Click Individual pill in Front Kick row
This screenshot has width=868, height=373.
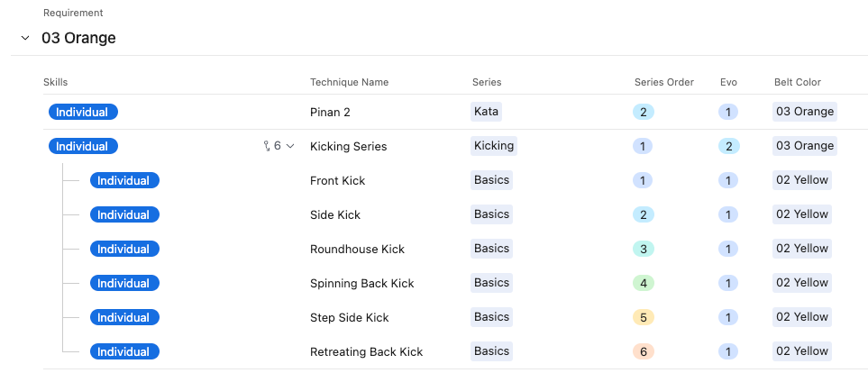coord(124,180)
